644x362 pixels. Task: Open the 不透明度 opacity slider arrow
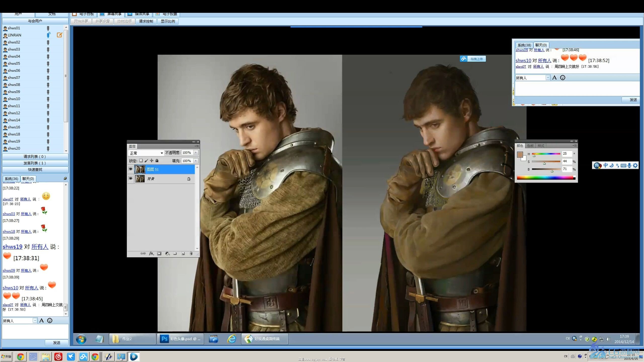[196, 153]
